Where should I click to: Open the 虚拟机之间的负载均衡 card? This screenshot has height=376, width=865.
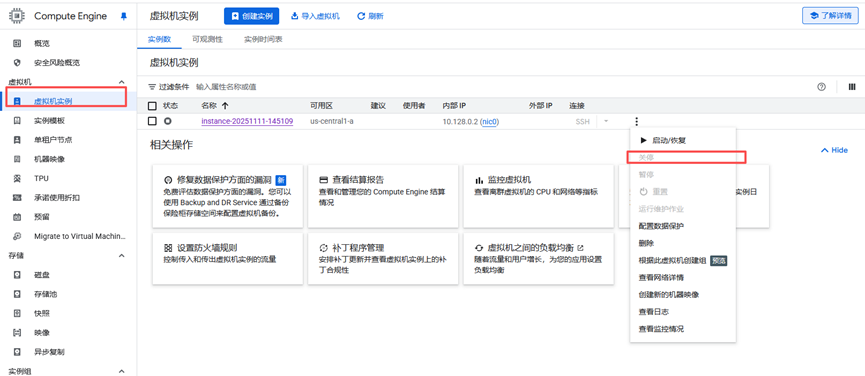click(539, 259)
